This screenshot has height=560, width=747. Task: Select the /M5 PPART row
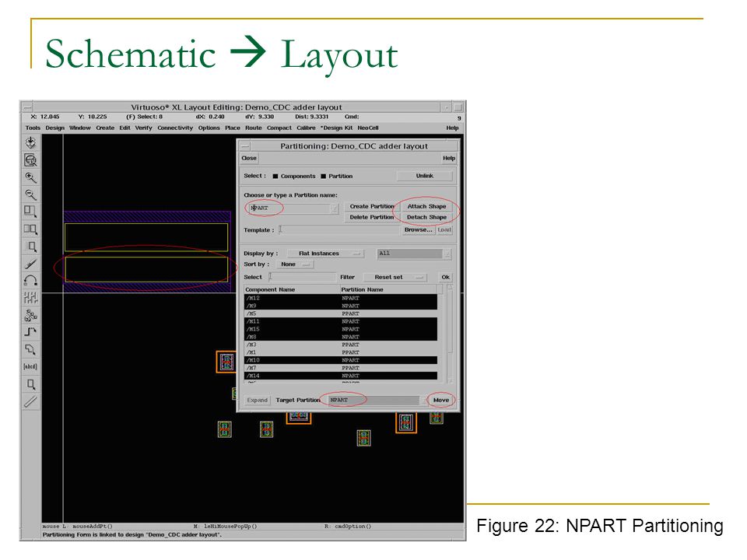pyautogui.click(x=341, y=313)
